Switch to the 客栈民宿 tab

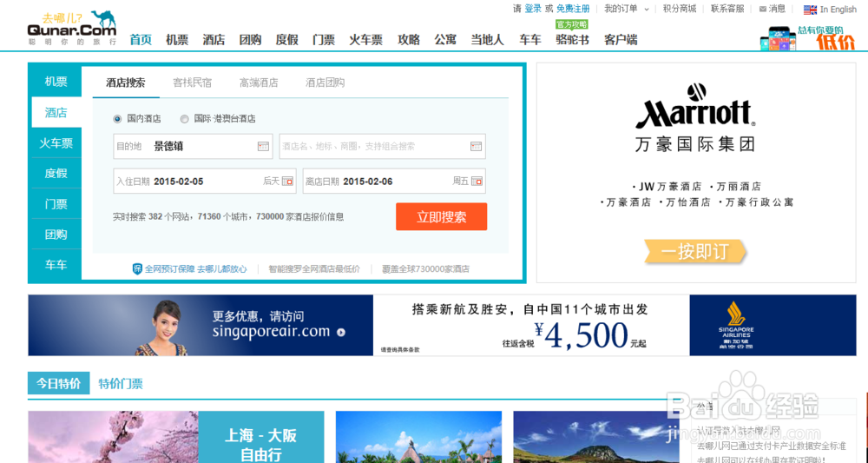coord(192,83)
